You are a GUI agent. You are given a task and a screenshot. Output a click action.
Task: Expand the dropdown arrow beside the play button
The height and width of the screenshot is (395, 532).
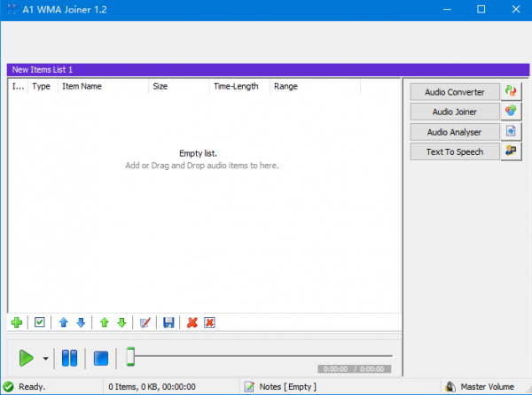click(45, 359)
